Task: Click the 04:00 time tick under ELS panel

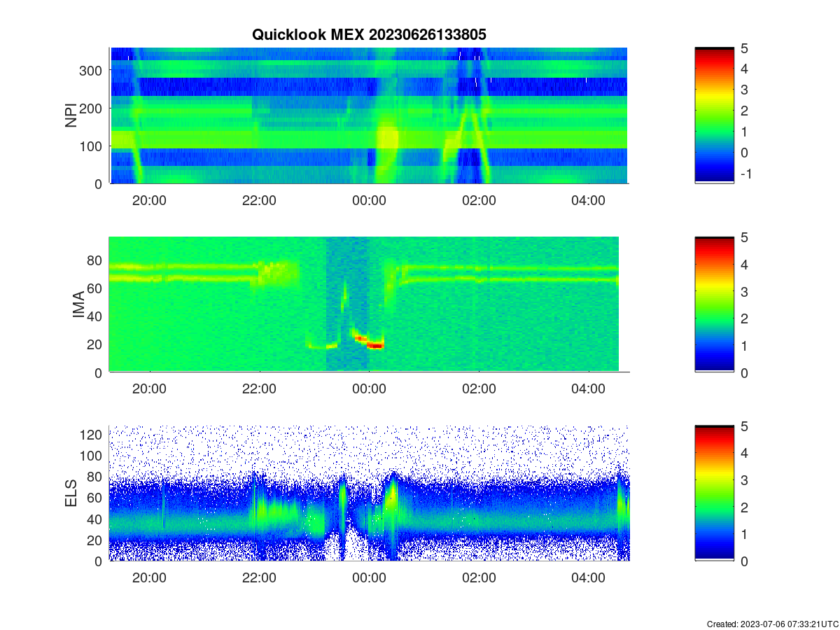Action: click(589, 577)
